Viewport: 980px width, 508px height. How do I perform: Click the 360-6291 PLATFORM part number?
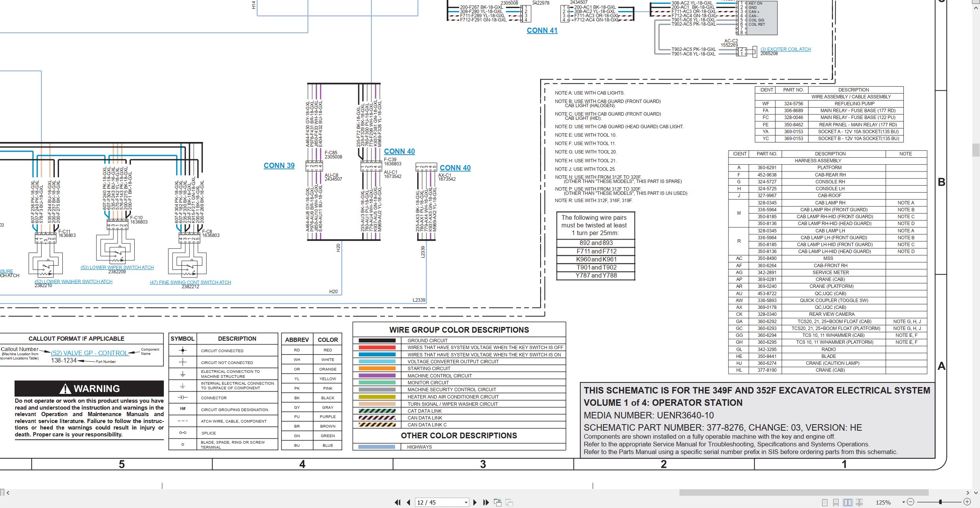[767, 168]
